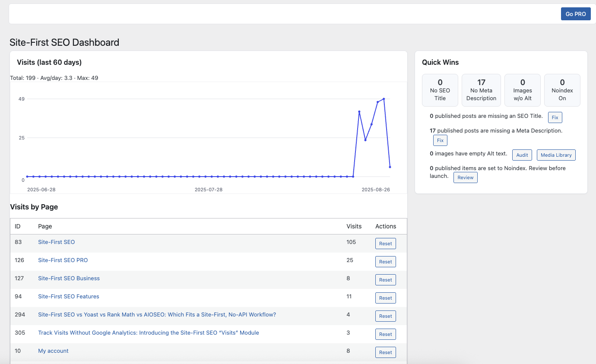Open the Site-First SEO Features link

pos(68,297)
